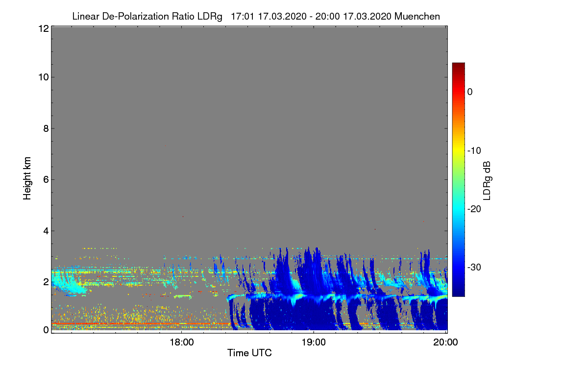This screenshot has width=588, height=392.
Task: Click the '6' height axis tick label
Action: pos(45,179)
